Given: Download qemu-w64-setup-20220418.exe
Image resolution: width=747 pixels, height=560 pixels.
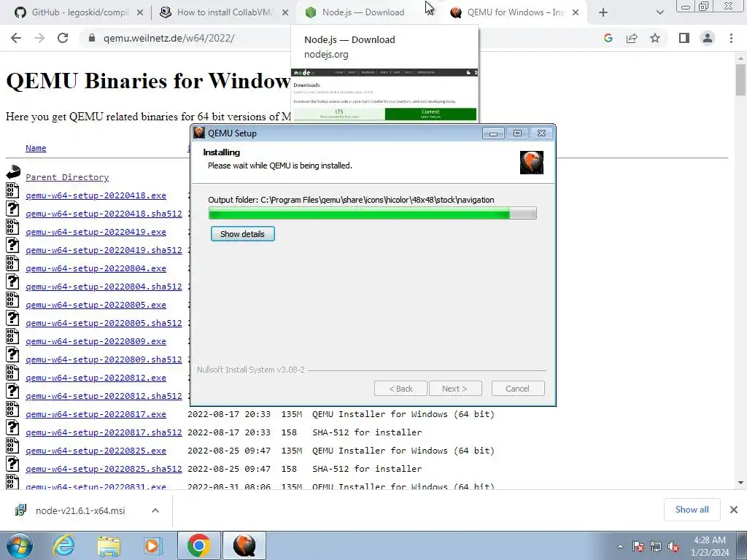Looking at the screenshot, I should (96, 195).
